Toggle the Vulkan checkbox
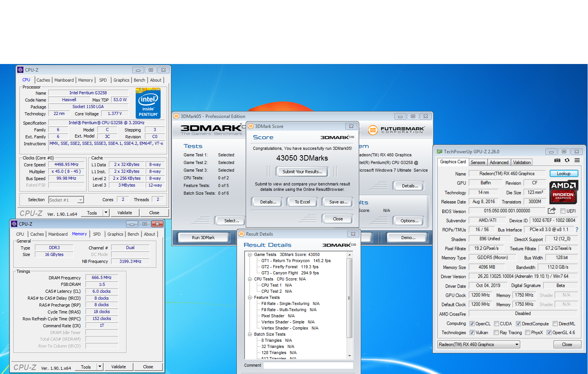Viewport: 588px width, 374px height. pyautogui.click(x=472, y=333)
